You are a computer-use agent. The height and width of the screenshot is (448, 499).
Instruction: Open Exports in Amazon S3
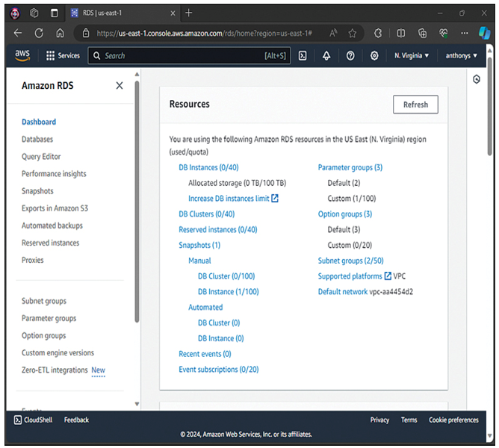(x=55, y=208)
